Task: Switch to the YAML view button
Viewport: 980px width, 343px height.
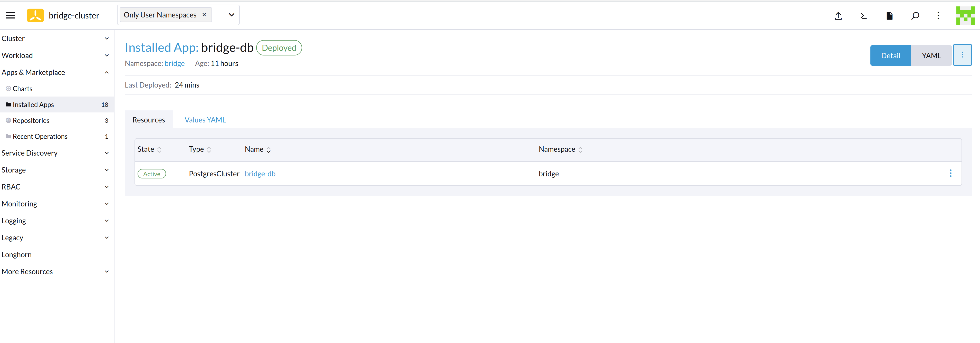Action: (x=931, y=55)
